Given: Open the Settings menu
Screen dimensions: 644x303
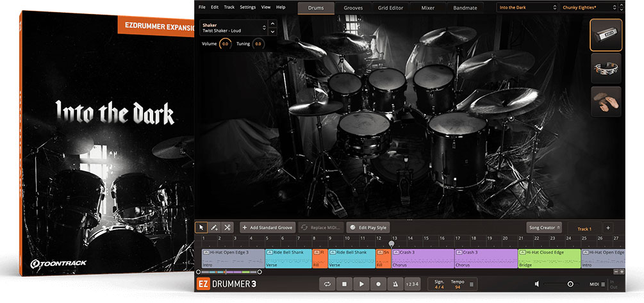Looking at the screenshot, I should pyautogui.click(x=247, y=8).
